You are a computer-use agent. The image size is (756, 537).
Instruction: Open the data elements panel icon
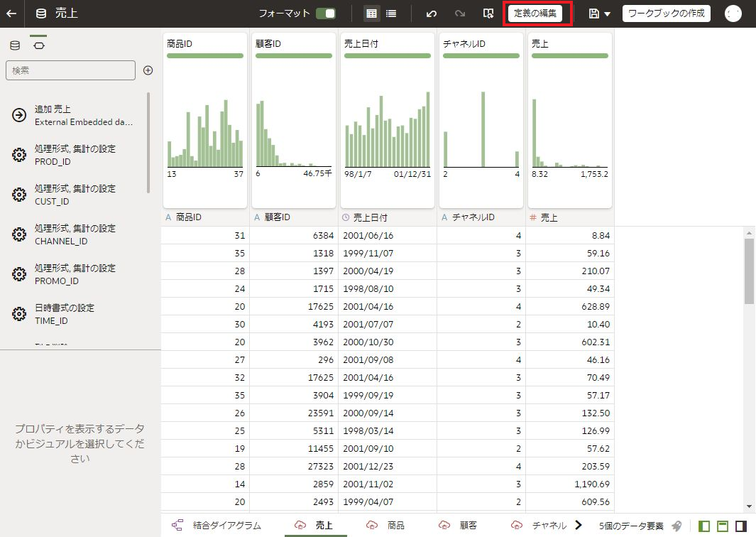[15, 45]
